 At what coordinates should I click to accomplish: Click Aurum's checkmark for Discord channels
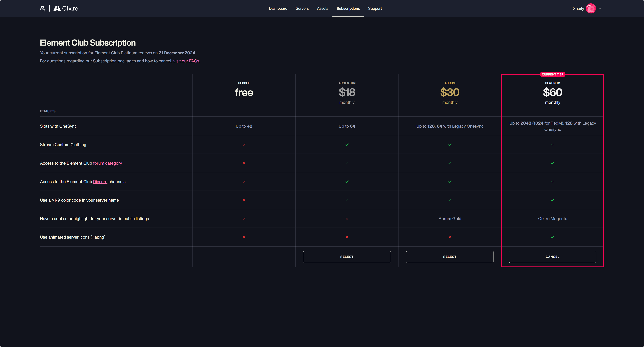point(450,182)
